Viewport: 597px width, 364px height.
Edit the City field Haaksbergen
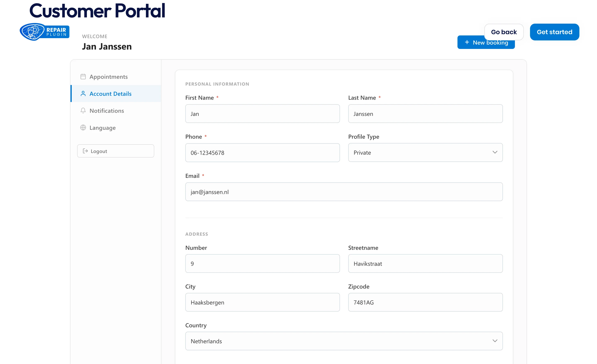point(263,302)
